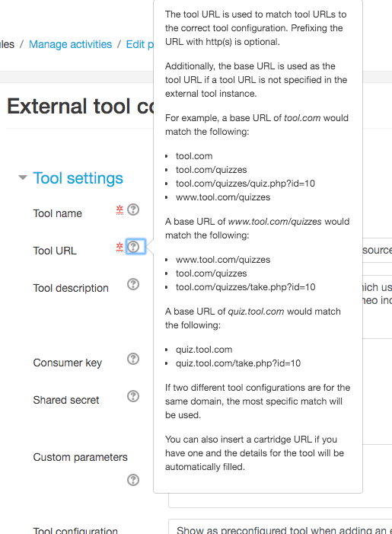Screen dimensions: 392x534
Task: Click the Tool name label
Action: 58,213
